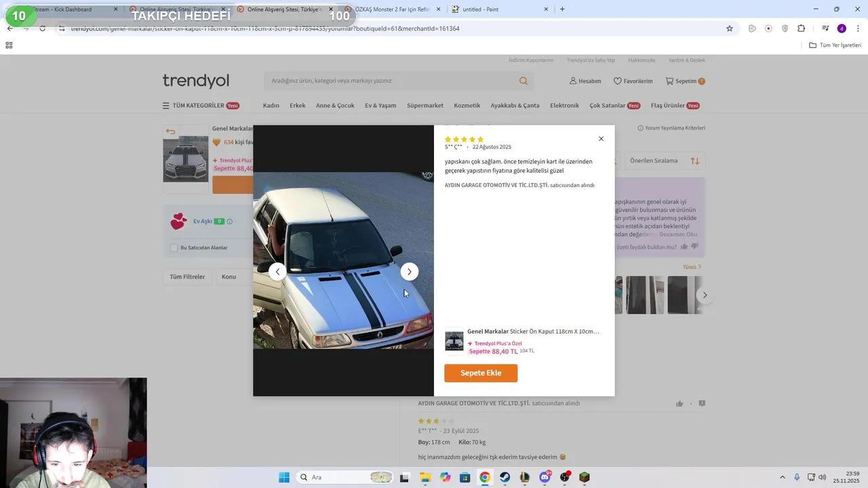Add product to cart with Sepete Ekle
This screenshot has height=488, width=868.
tap(481, 373)
